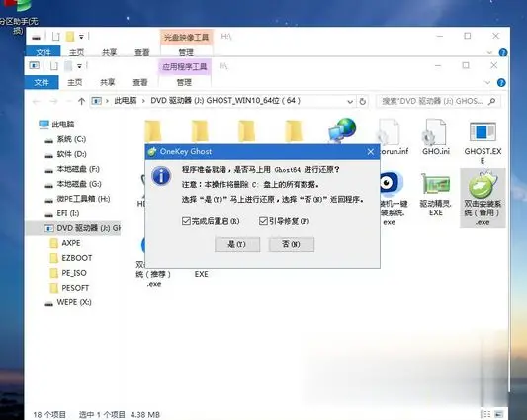527x420 pixels.
Task: Select 此电脑 in navigation tree
Action: pyautogui.click(x=56, y=125)
